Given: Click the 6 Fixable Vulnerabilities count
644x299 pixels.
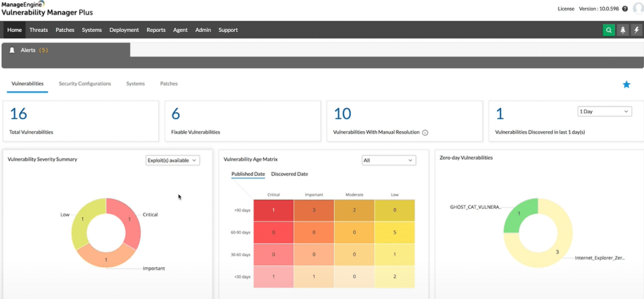Looking at the screenshot, I should (176, 113).
